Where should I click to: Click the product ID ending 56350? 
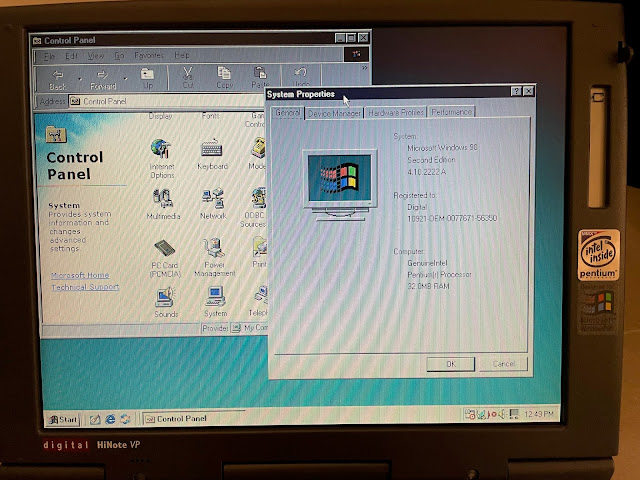pos(452,218)
